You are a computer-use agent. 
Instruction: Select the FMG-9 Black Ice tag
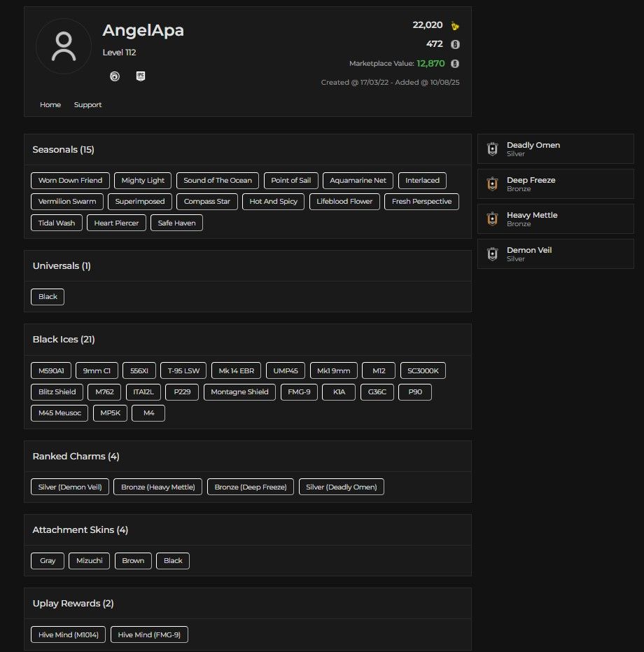coord(299,392)
